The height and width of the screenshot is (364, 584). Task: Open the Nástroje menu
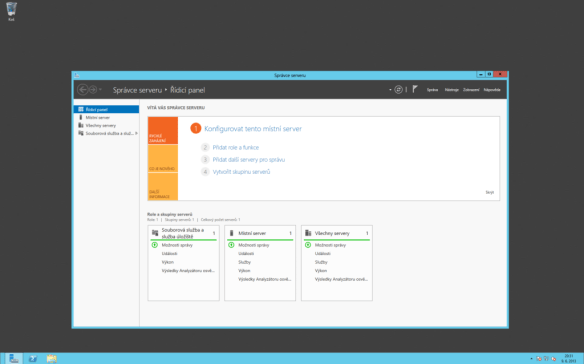451,90
